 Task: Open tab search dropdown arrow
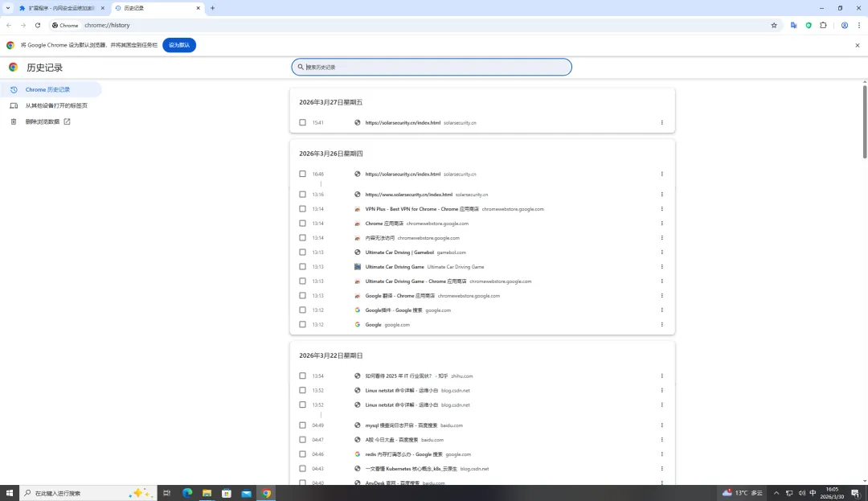[8, 8]
